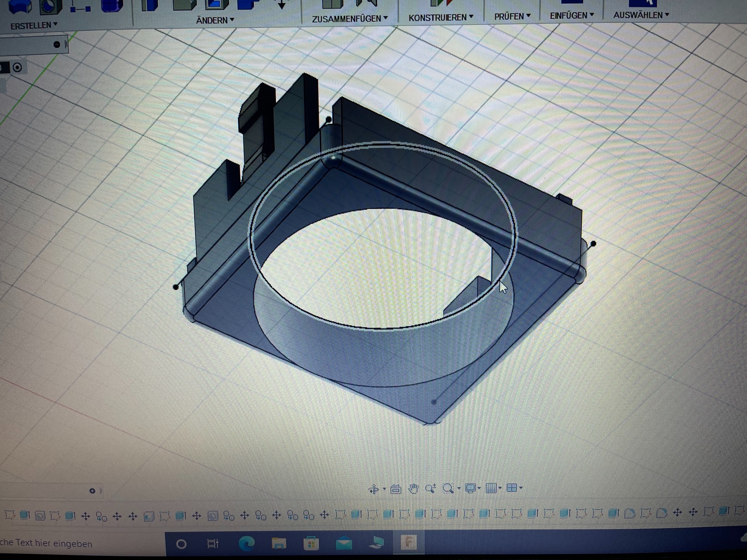Choose the Zoom magnifier with plus
This screenshot has width=747, height=560.
pos(430,489)
